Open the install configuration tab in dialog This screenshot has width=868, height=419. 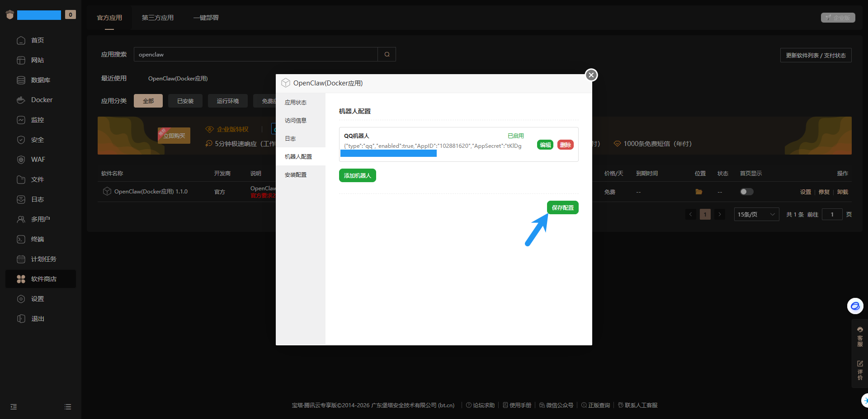pos(296,174)
